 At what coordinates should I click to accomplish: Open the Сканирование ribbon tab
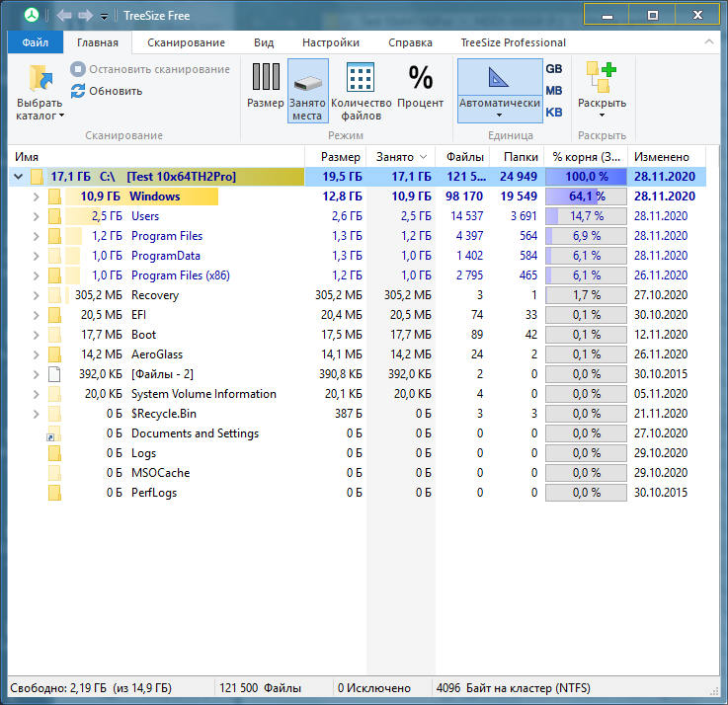(186, 42)
